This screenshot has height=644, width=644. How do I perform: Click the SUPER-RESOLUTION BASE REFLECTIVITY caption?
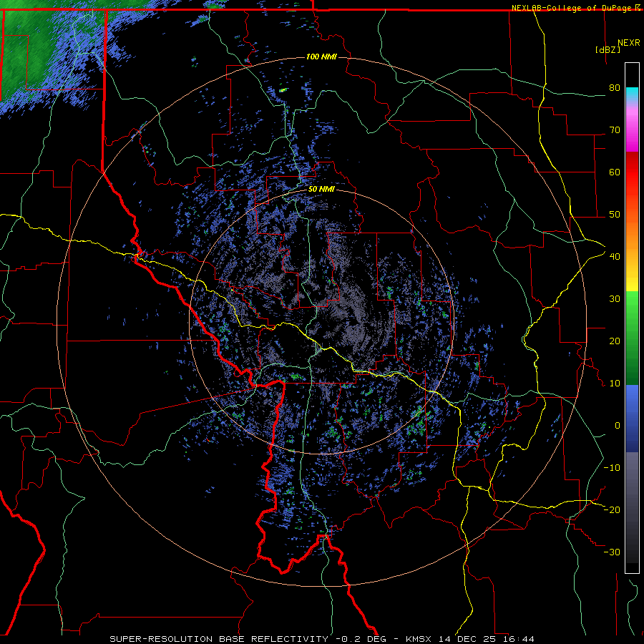click(x=219, y=639)
